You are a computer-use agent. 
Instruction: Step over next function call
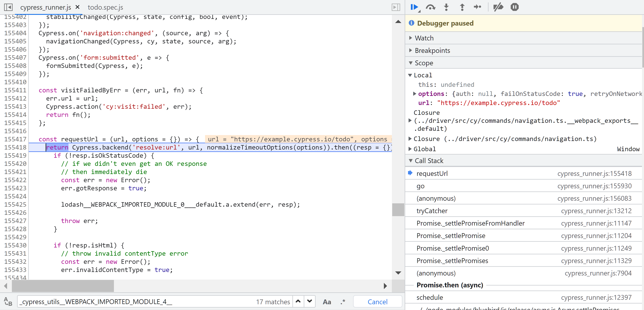pos(430,7)
